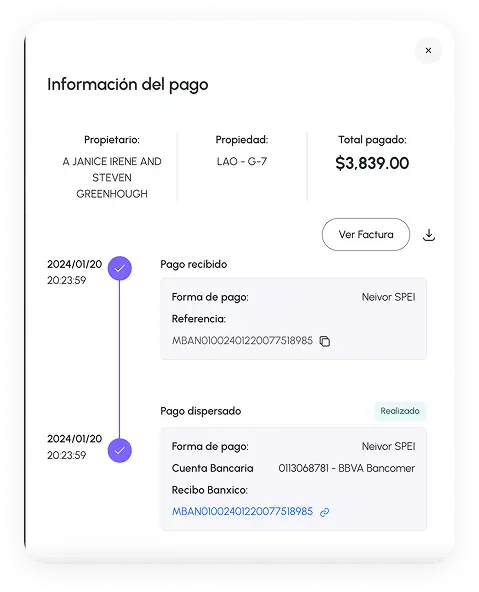Select owner name A JANICE IRENE AND
The height and width of the screenshot is (592, 479).
click(112, 162)
